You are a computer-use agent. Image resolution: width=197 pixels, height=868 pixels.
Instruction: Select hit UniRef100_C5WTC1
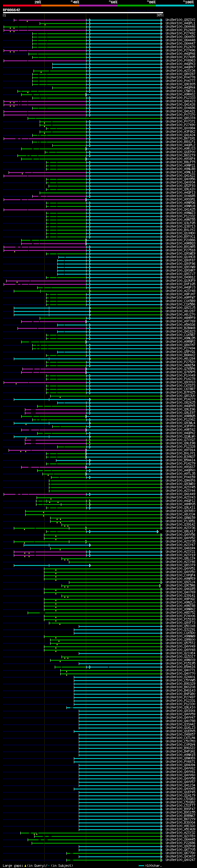click(x=180, y=91)
